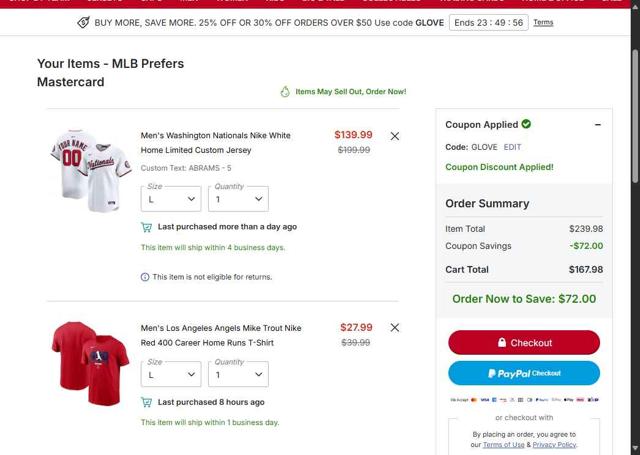The image size is (640, 455).
Task: Pay with PayPal Checkout button
Action: 524,373
